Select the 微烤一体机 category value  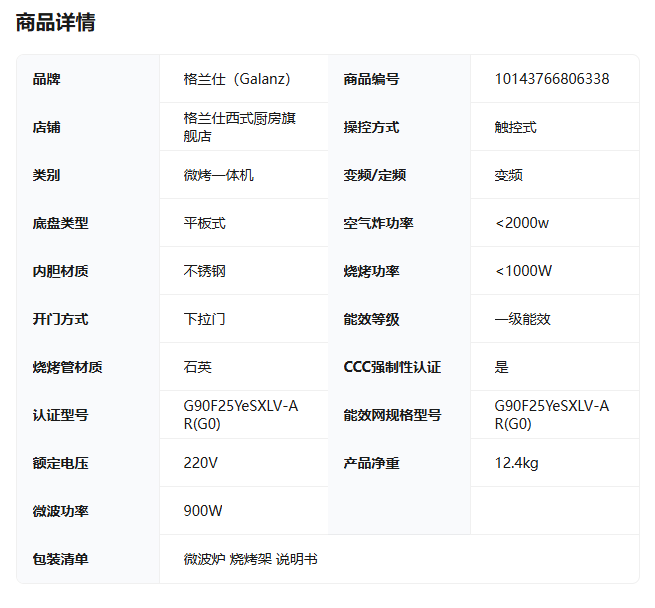coord(218,175)
